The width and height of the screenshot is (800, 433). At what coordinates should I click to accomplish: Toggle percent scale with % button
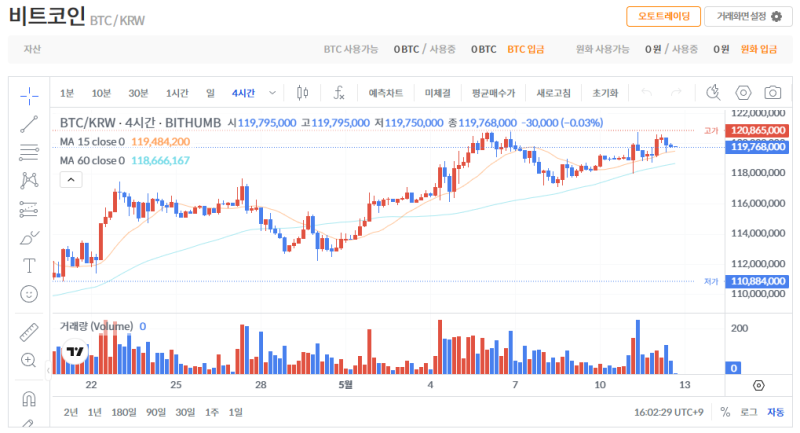pos(725,412)
